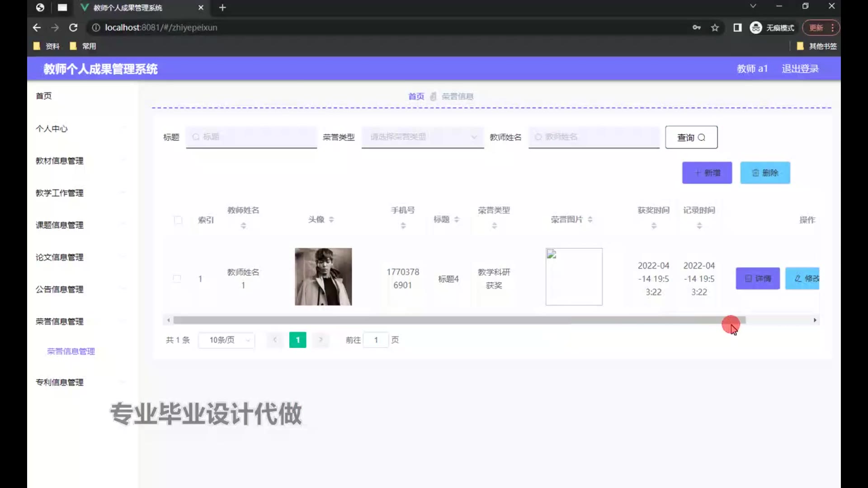Open the browser side panel icon

pyautogui.click(x=737, y=28)
